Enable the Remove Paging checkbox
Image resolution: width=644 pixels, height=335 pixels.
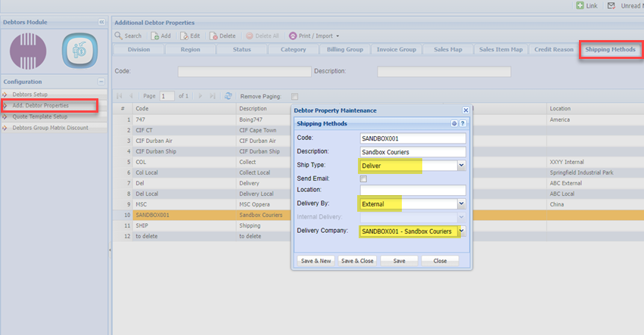[x=295, y=96]
